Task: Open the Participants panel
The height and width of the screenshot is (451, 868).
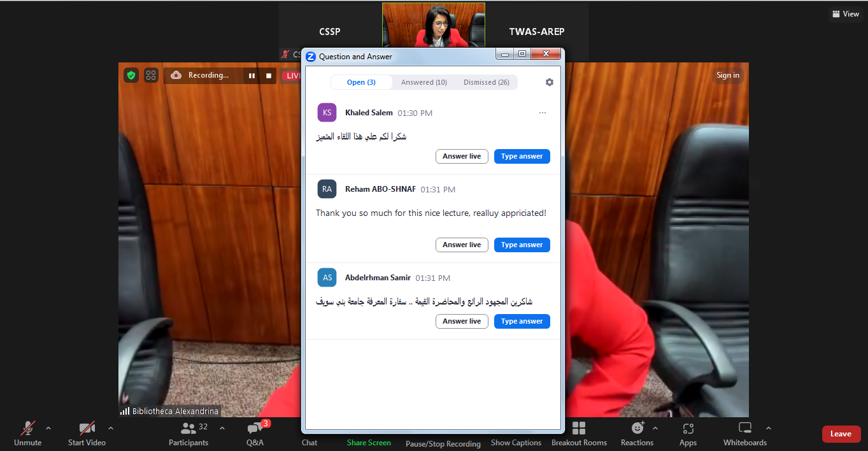Action: [189, 434]
